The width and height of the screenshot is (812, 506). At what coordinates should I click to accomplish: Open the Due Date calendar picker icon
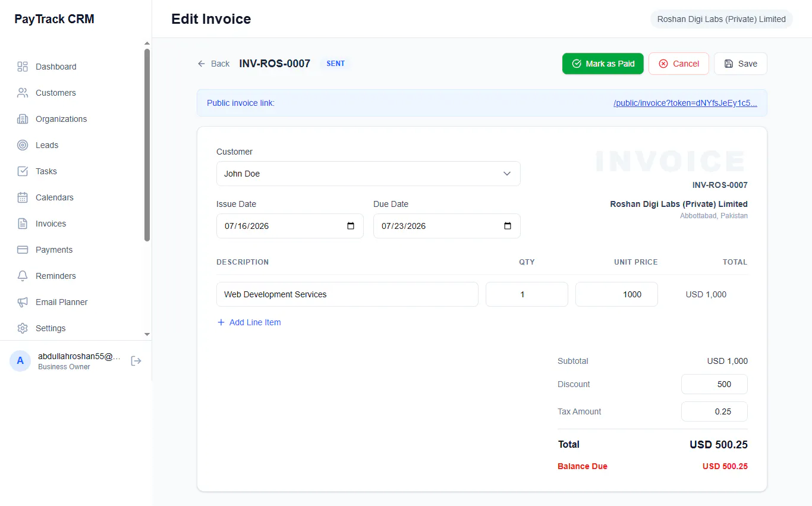508,226
